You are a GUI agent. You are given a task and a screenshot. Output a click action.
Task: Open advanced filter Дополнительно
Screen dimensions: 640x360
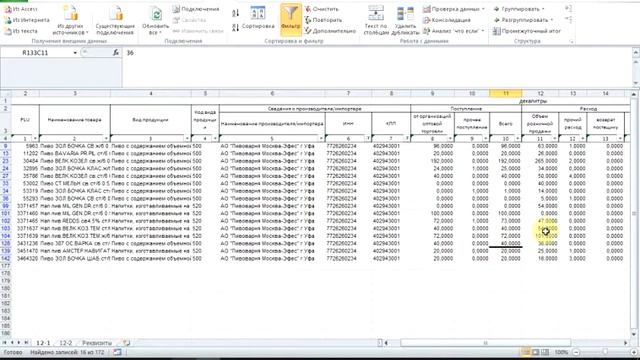pos(330,31)
